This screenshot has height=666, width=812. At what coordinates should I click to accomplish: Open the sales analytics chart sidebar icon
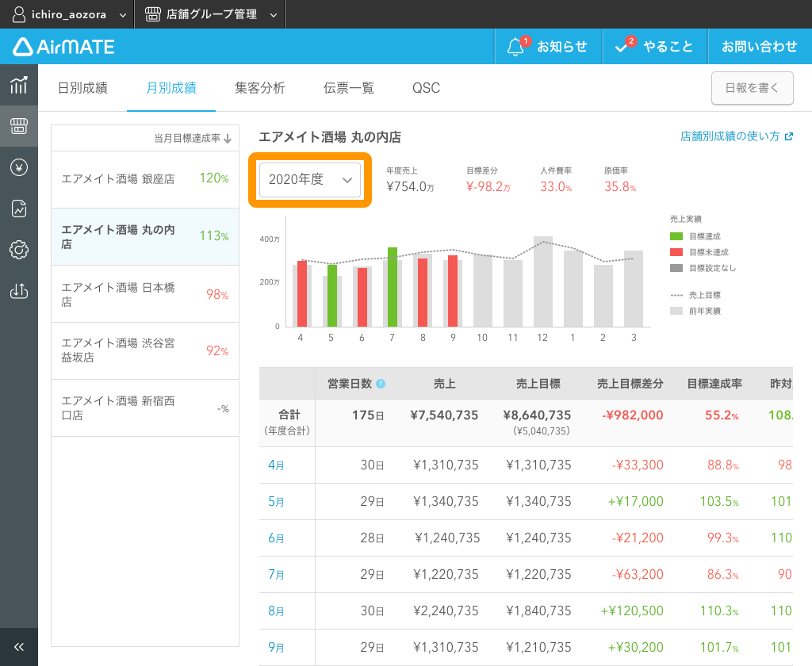coord(19,85)
